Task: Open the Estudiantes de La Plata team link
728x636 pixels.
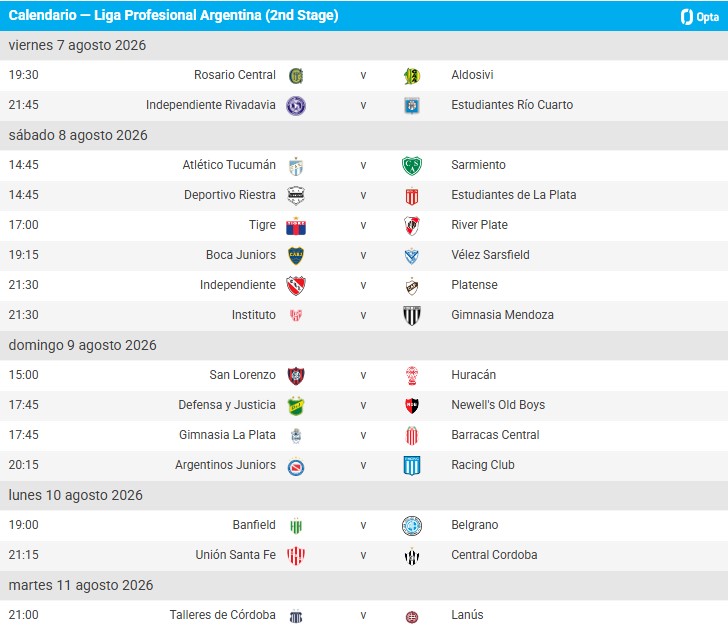Action: coord(514,195)
